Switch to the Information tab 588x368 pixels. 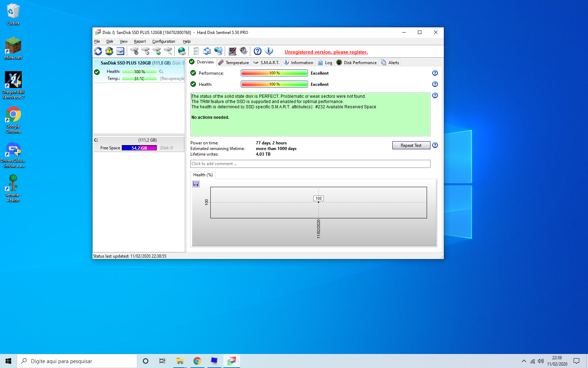click(299, 63)
